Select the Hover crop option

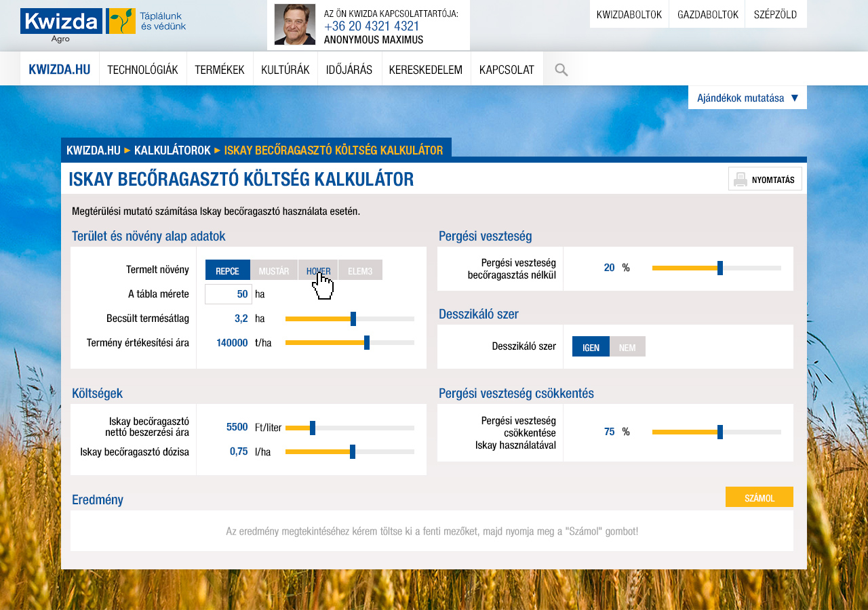coord(318,270)
